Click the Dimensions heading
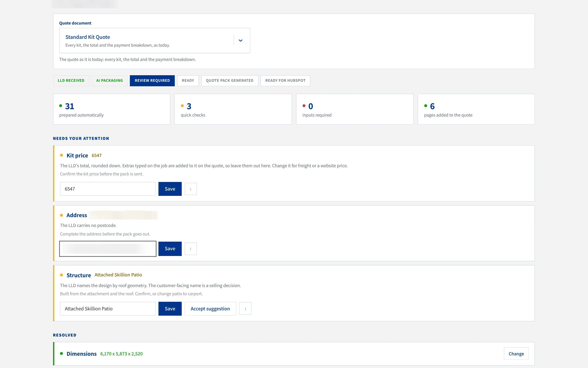This screenshot has height=368, width=588. pos(82,354)
